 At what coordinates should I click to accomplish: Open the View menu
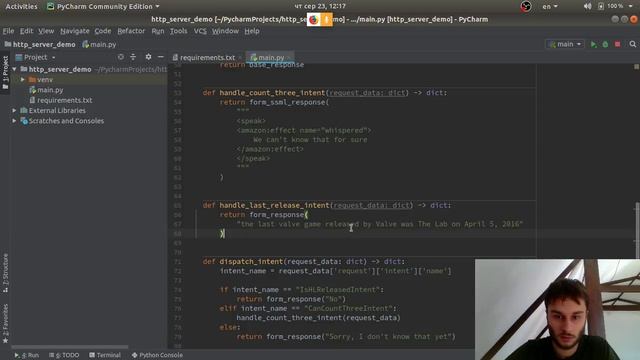46,31
